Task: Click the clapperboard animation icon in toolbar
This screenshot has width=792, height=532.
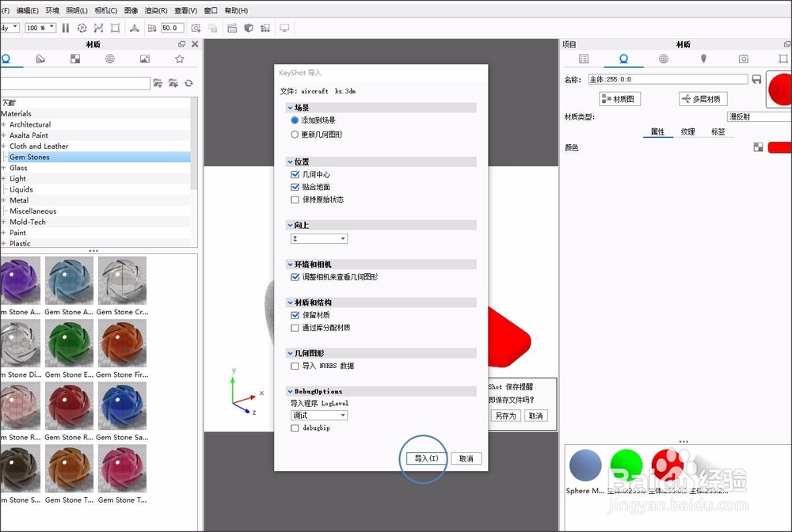Action: (x=232, y=28)
